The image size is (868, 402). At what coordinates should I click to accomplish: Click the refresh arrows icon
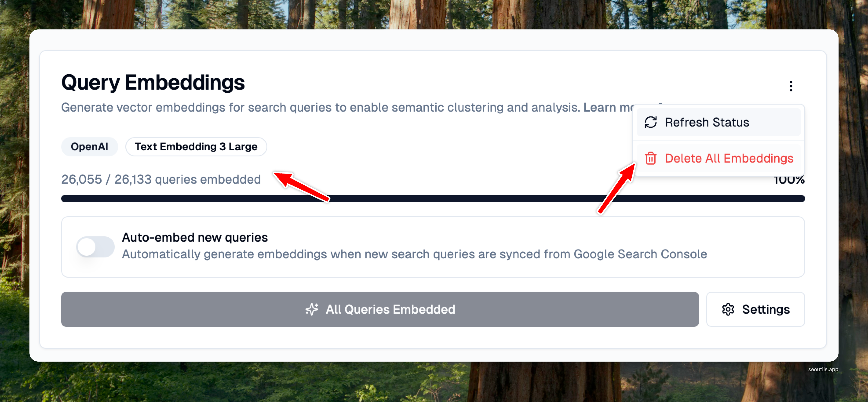[x=650, y=122]
